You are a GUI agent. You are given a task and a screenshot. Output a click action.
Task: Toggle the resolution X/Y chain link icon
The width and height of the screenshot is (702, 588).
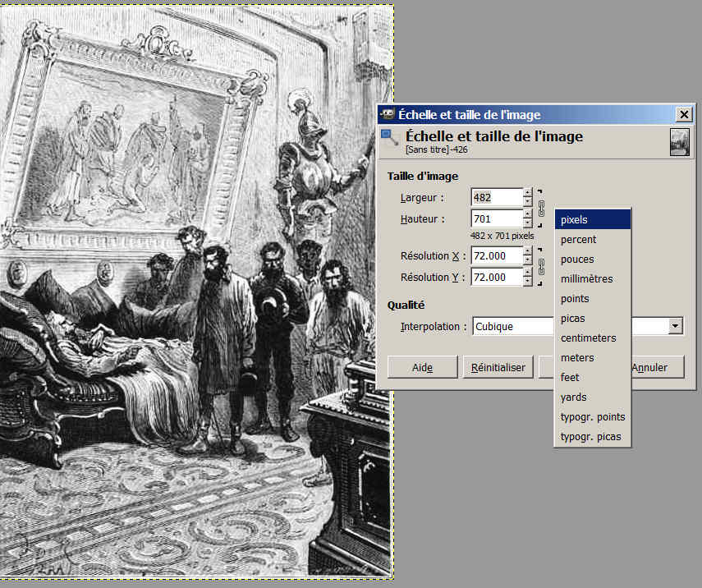[x=541, y=266]
